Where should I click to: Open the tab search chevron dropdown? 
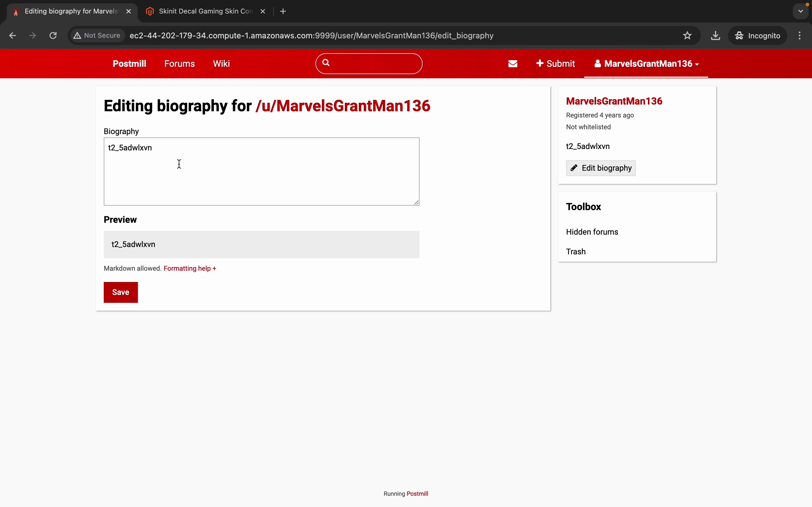coord(801,11)
